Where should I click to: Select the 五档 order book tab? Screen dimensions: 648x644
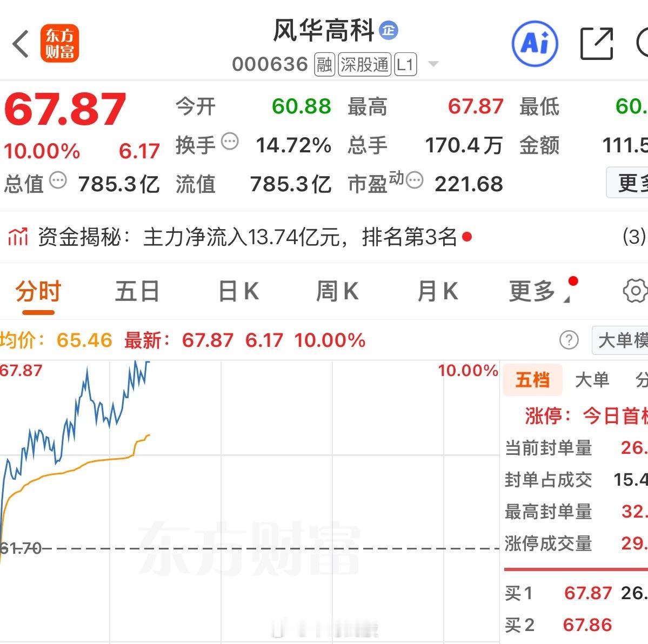pyautogui.click(x=533, y=380)
